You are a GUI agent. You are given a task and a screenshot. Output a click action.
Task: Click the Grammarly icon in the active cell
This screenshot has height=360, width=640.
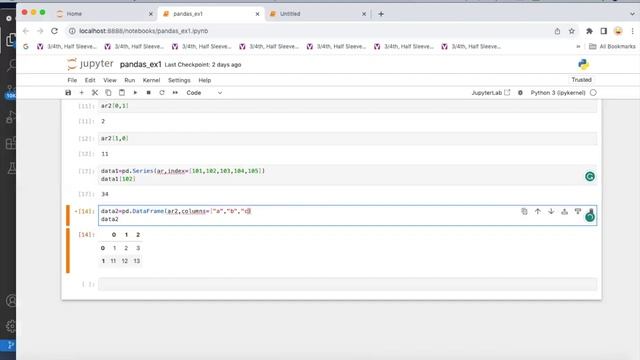[x=590, y=217]
